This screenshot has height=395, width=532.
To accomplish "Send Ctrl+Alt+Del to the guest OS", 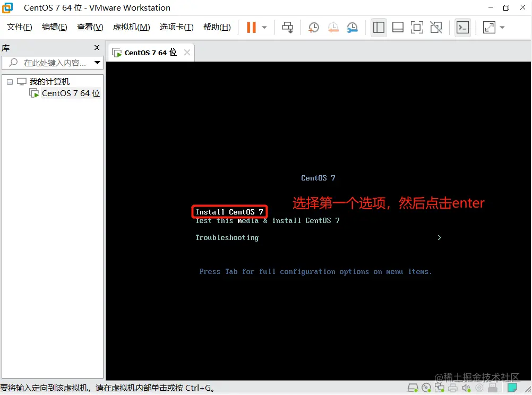I will point(287,27).
